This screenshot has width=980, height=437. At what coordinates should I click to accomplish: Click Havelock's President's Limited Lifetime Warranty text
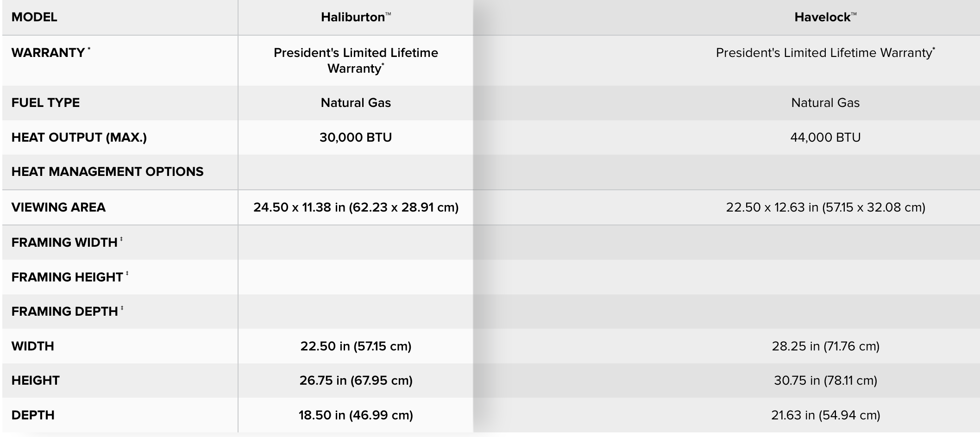click(x=825, y=53)
